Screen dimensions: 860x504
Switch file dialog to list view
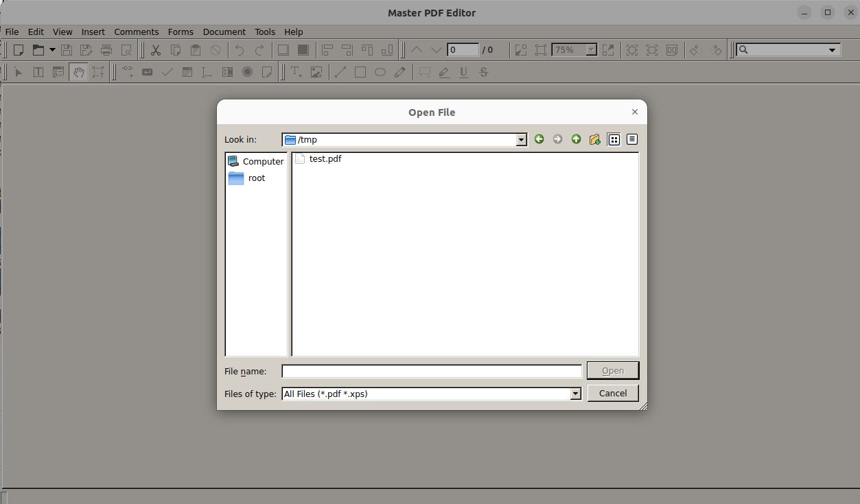pyautogui.click(x=614, y=139)
